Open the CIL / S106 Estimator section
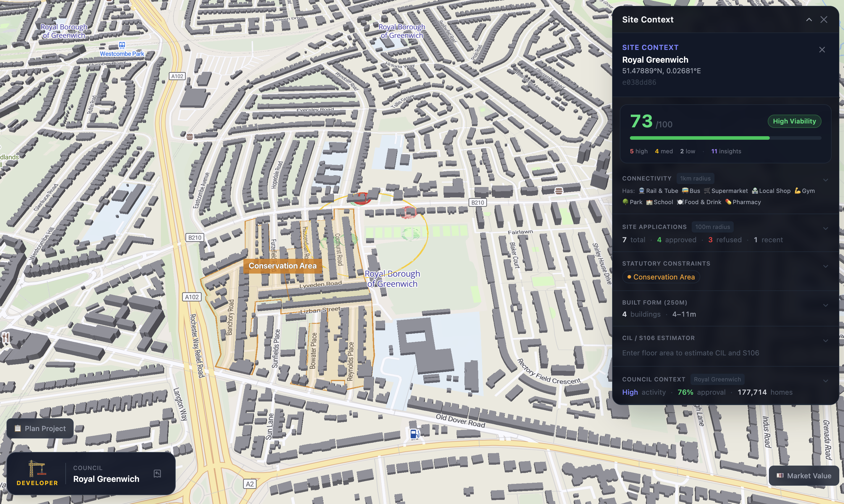The width and height of the screenshot is (844, 504). (825, 341)
